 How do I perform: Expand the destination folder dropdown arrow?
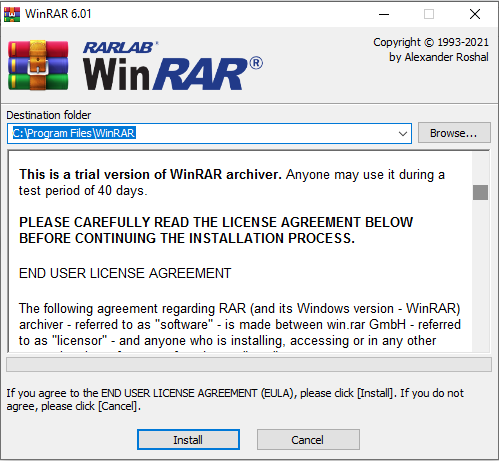pyautogui.click(x=403, y=134)
